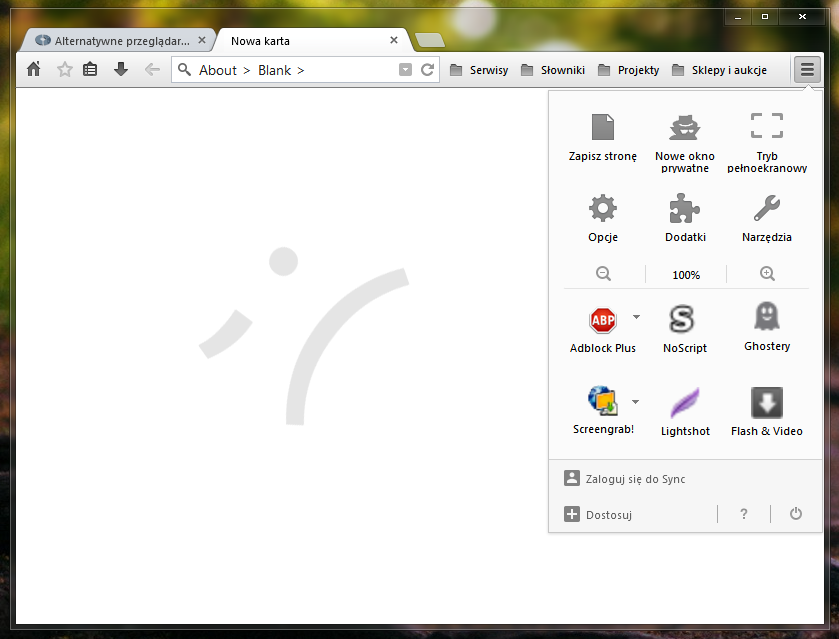Minimize the browser window
The width and height of the screenshot is (839, 639).
pos(738,17)
